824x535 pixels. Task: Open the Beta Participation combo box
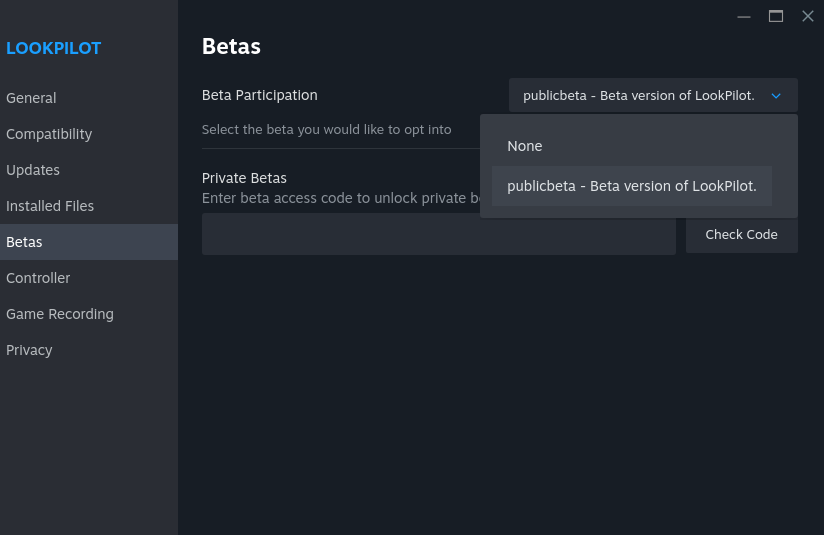click(652, 96)
